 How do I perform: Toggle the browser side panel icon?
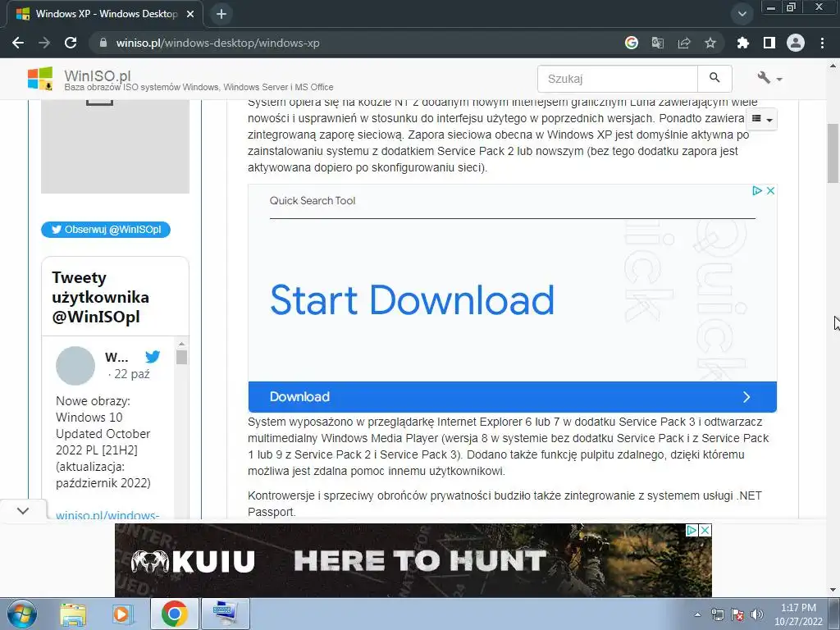(769, 43)
